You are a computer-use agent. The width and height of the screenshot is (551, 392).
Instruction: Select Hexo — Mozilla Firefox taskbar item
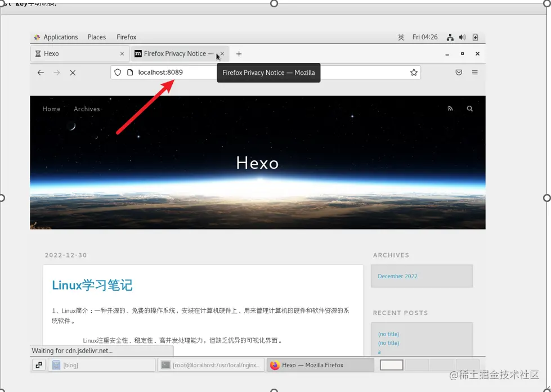pos(320,365)
